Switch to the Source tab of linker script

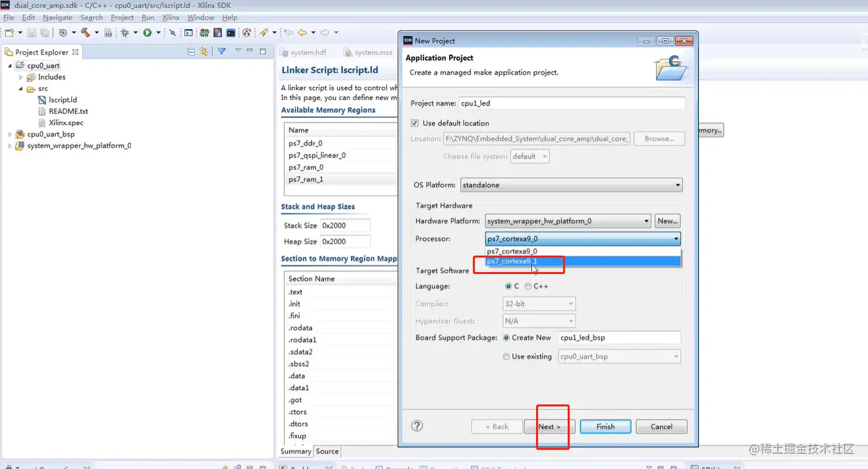327,451
